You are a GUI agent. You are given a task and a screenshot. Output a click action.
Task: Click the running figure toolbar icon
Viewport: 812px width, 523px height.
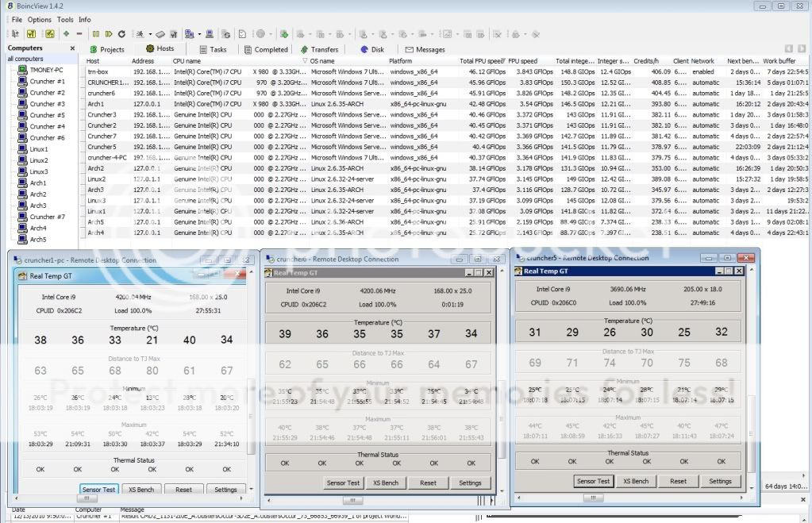click(x=140, y=34)
